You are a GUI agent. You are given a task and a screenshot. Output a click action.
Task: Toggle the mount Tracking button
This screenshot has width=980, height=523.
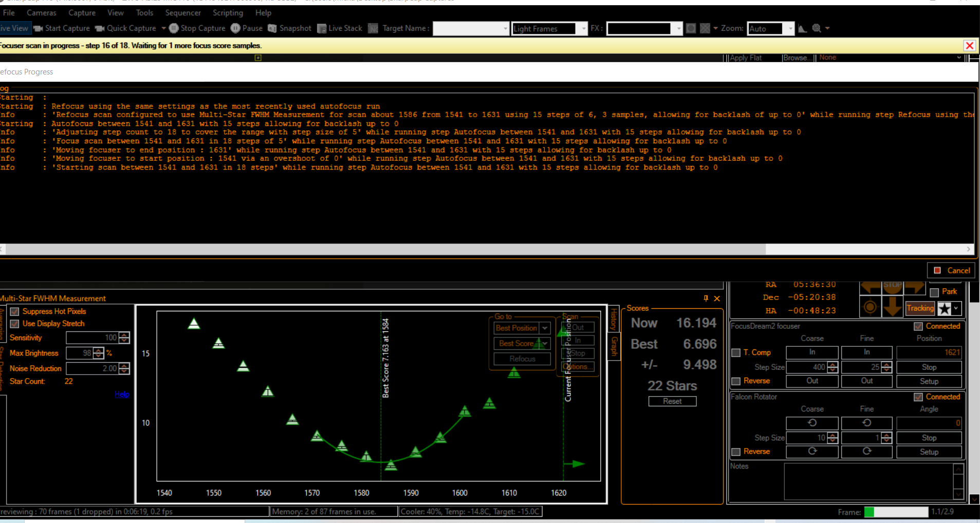[x=920, y=308]
